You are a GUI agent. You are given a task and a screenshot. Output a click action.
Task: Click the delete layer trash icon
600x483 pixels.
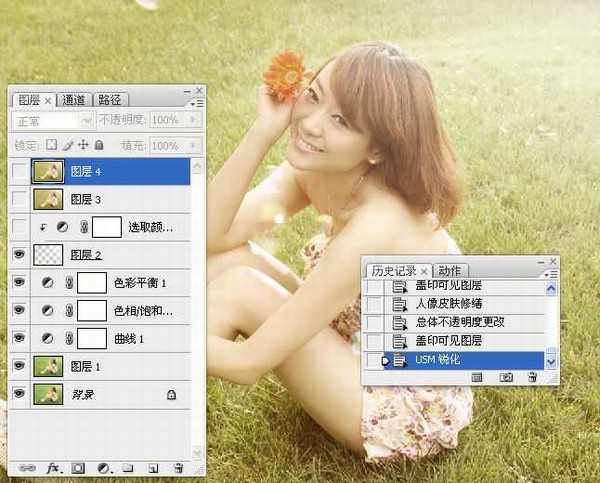click(x=178, y=468)
